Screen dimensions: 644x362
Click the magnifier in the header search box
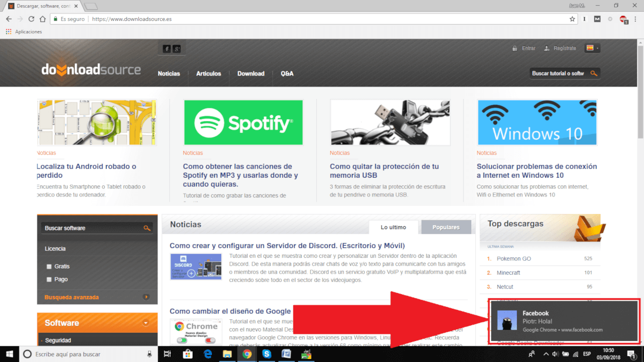(x=594, y=74)
